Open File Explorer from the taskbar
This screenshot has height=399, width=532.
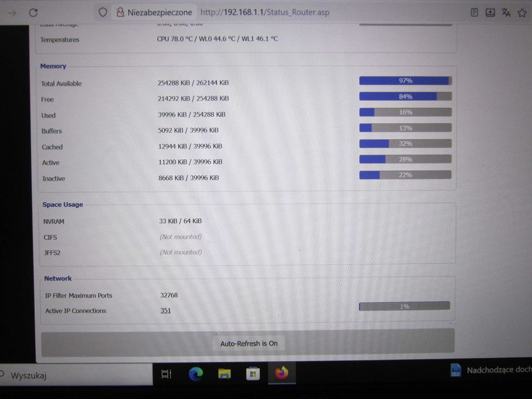tap(224, 374)
